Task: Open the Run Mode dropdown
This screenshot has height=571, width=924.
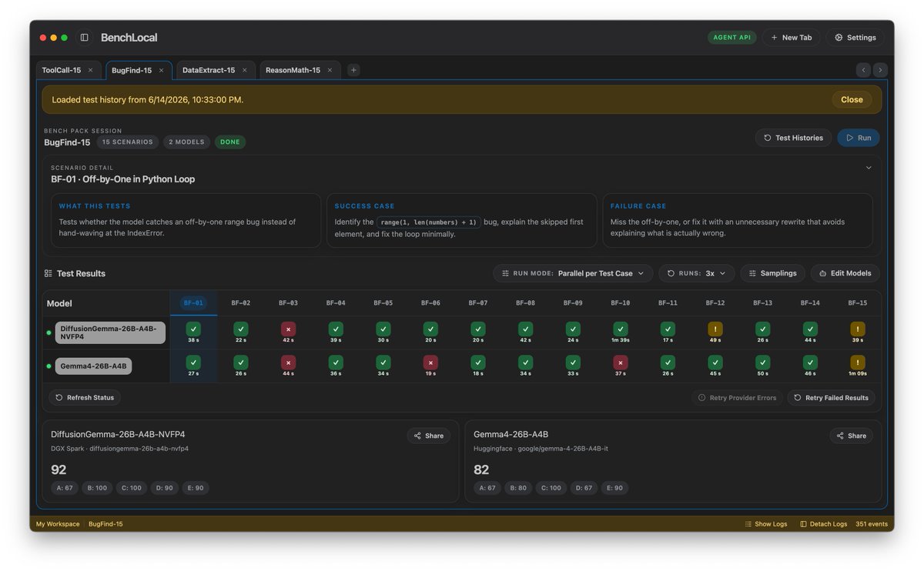Action: pyautogui.click(x=573, y=273)
